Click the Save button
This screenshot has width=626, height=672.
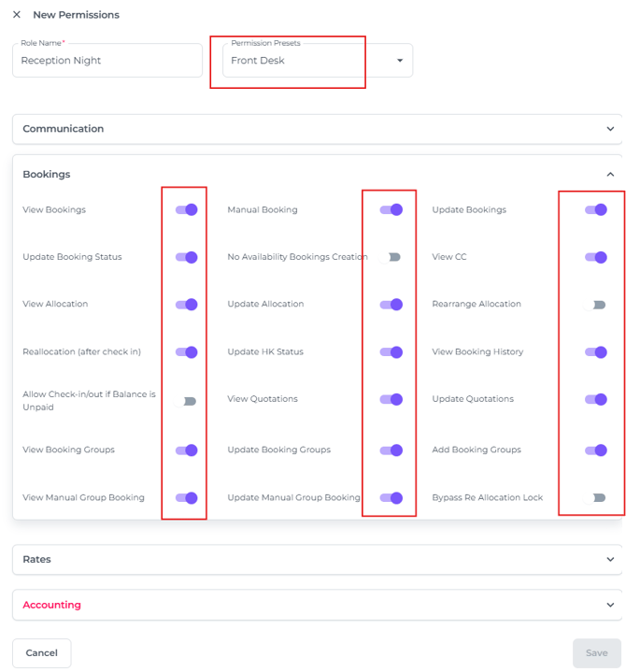[596, 652]
